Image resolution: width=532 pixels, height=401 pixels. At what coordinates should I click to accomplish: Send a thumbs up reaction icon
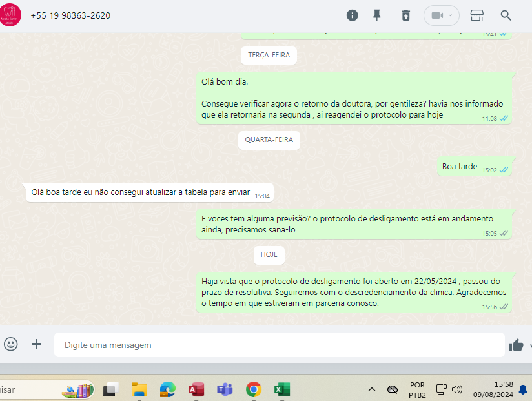[516, 345]
